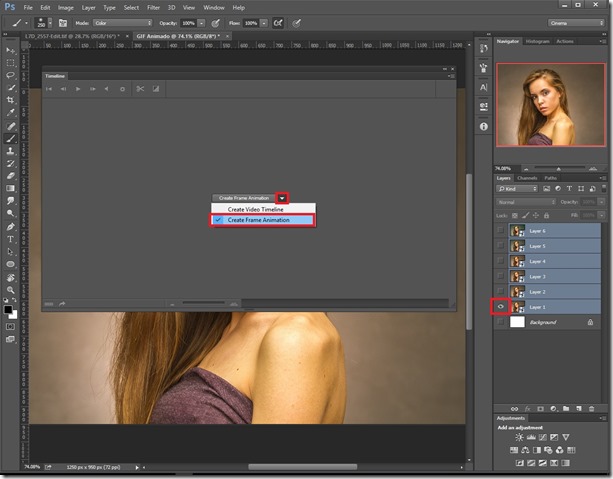Go to first frame in Timeline
Image resolution: width=613 pixels, height=479 pixels.
tap(49, 89)
